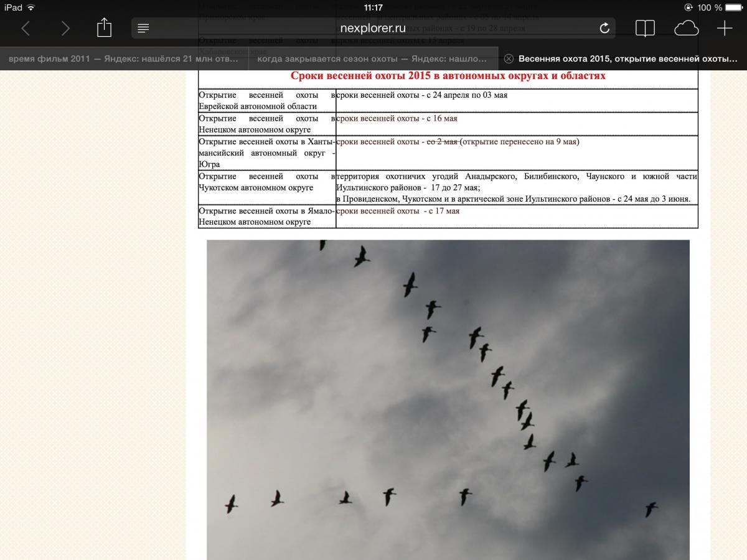Open the Share sheet
Image resolution: width=747 pixels, height=560 pixels.
(x=104, y=27)
